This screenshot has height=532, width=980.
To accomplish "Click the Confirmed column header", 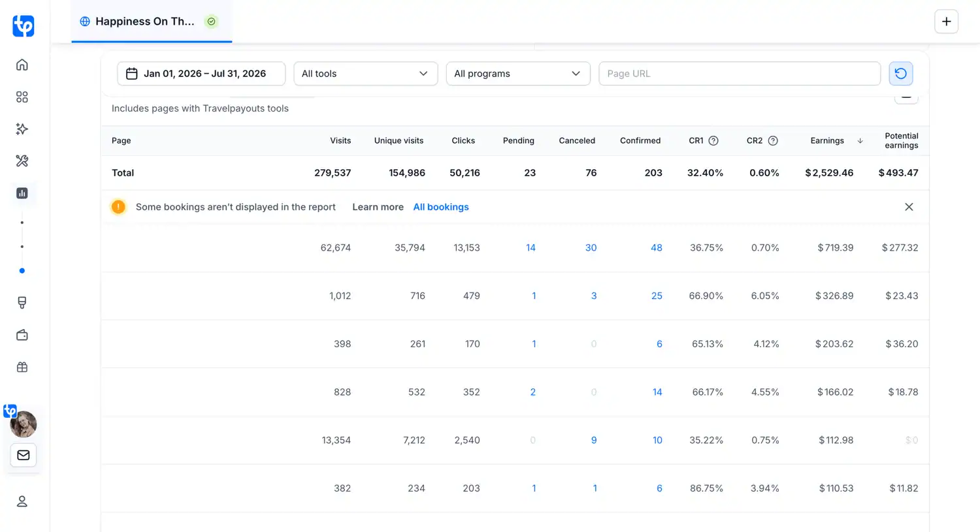I will pos(640,140).
